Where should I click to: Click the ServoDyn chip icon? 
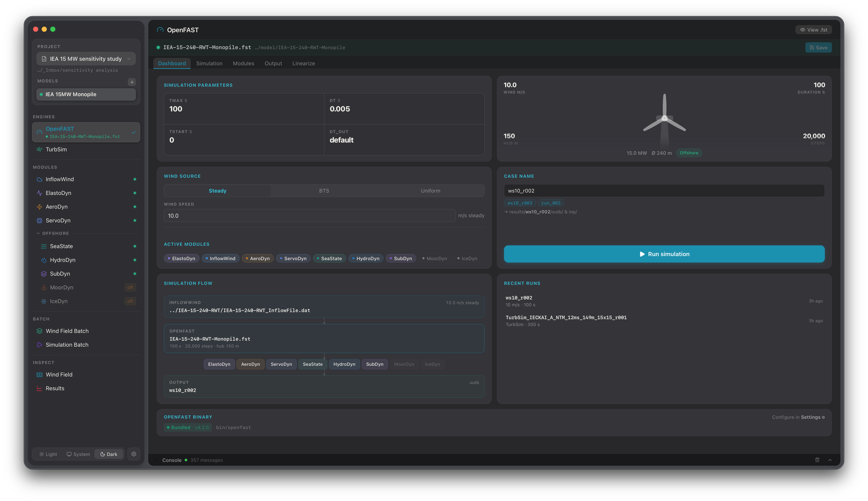point(39,221)
